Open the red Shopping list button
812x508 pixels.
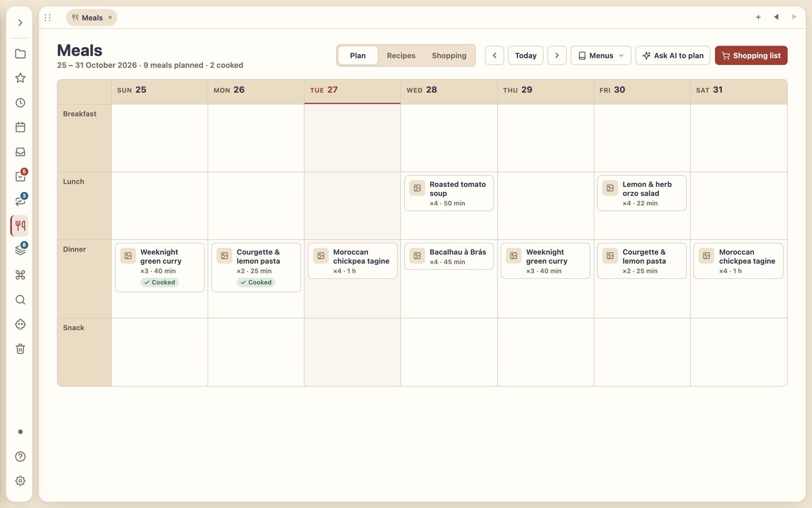click(x=751, y=56)
